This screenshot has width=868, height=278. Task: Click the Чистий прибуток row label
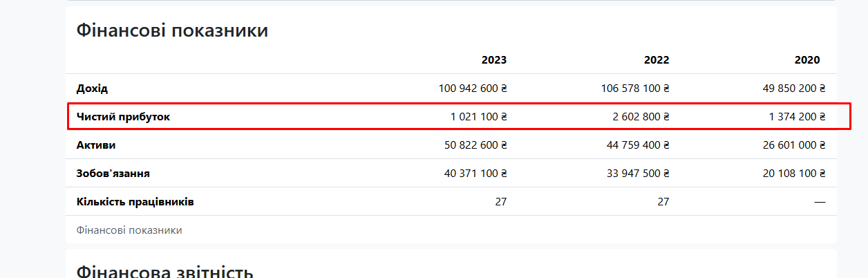pyautogui.click(x=123, y=117)
